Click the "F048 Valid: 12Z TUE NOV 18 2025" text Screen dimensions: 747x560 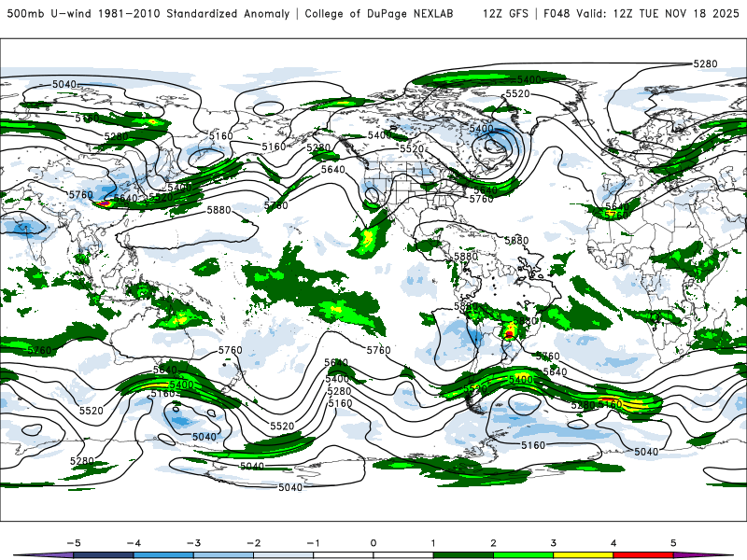(x=641, y=13)
